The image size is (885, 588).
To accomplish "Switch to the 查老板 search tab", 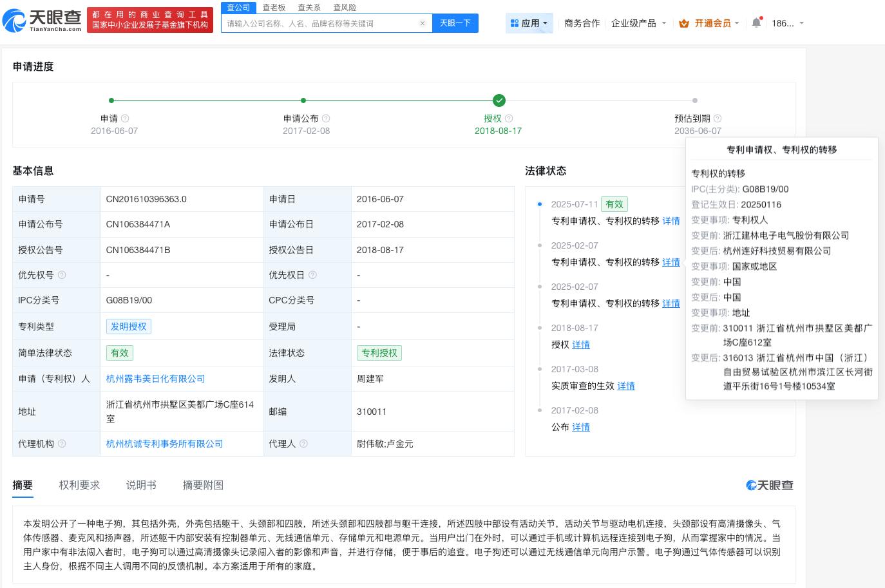I will (273, 7).
